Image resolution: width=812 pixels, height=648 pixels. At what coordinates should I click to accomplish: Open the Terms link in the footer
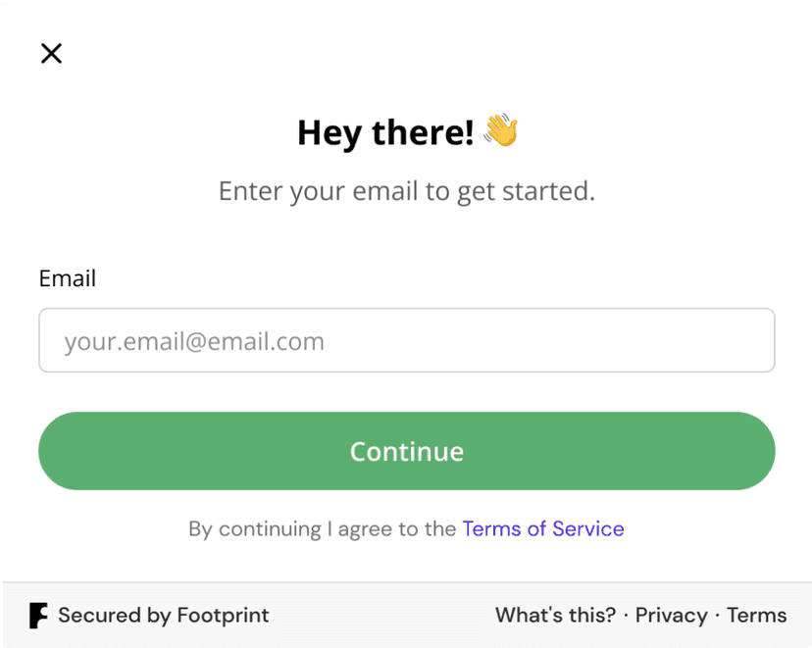point(756,615)
